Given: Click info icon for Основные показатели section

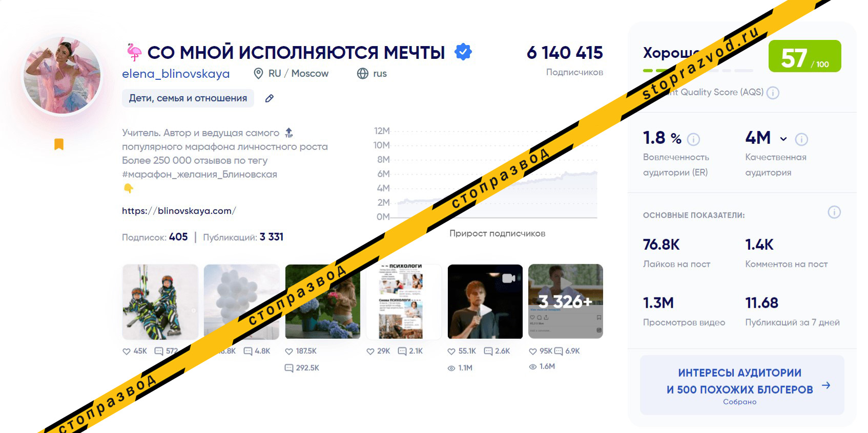Looking at the screenshot, I should pyautogui.click(x=834, y=212).
